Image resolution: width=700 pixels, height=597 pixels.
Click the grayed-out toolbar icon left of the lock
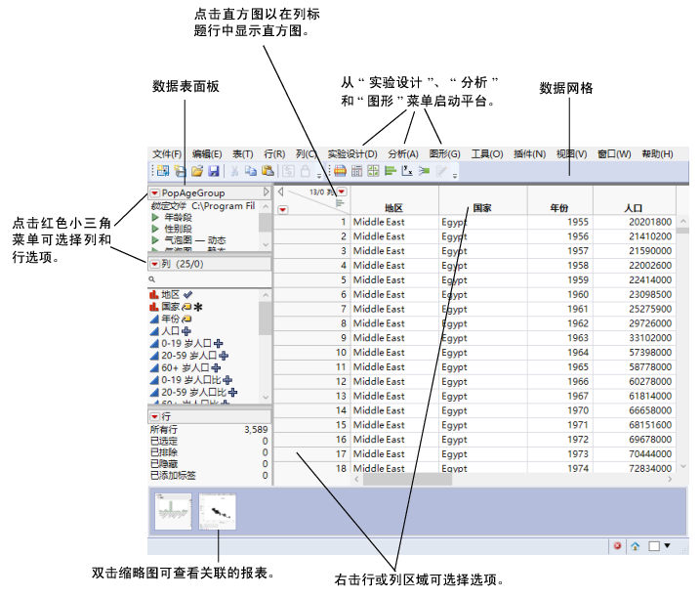288,171
